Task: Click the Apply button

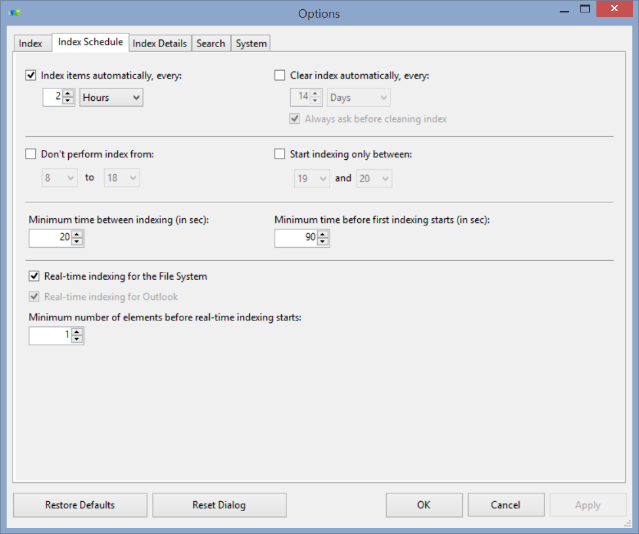Action: (588, 505)
